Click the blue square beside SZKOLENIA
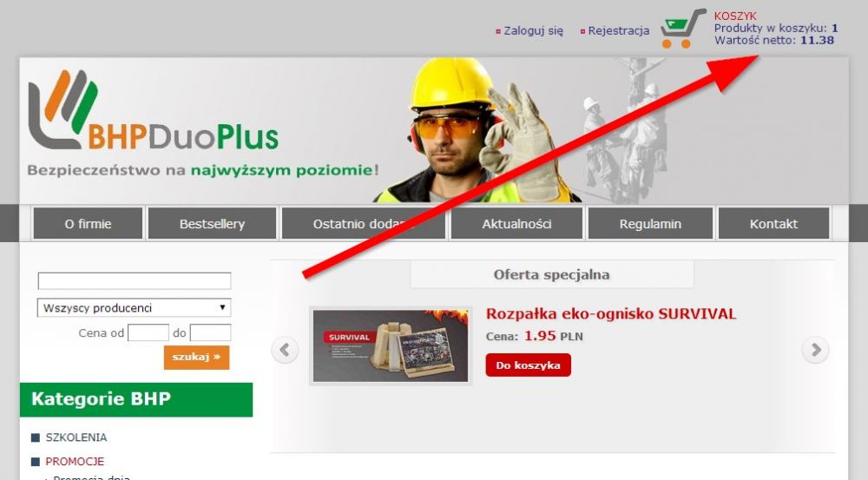Screen dimensions: 868x480 point(36,437)
